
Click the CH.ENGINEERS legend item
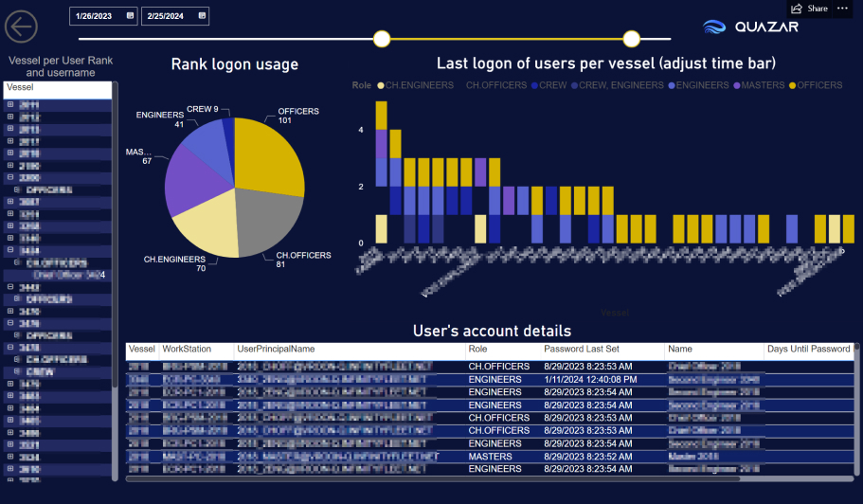pyautogui.click(x=417, y=85)
